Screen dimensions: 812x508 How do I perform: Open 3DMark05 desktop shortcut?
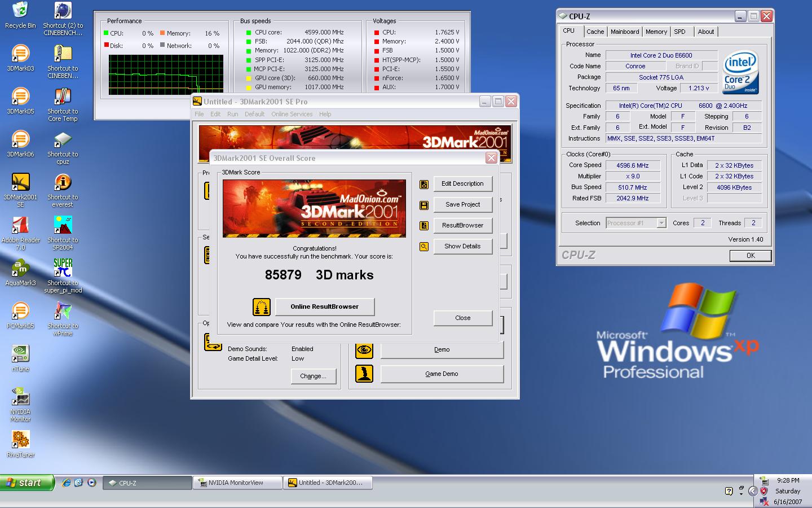[x=20, y=101]
